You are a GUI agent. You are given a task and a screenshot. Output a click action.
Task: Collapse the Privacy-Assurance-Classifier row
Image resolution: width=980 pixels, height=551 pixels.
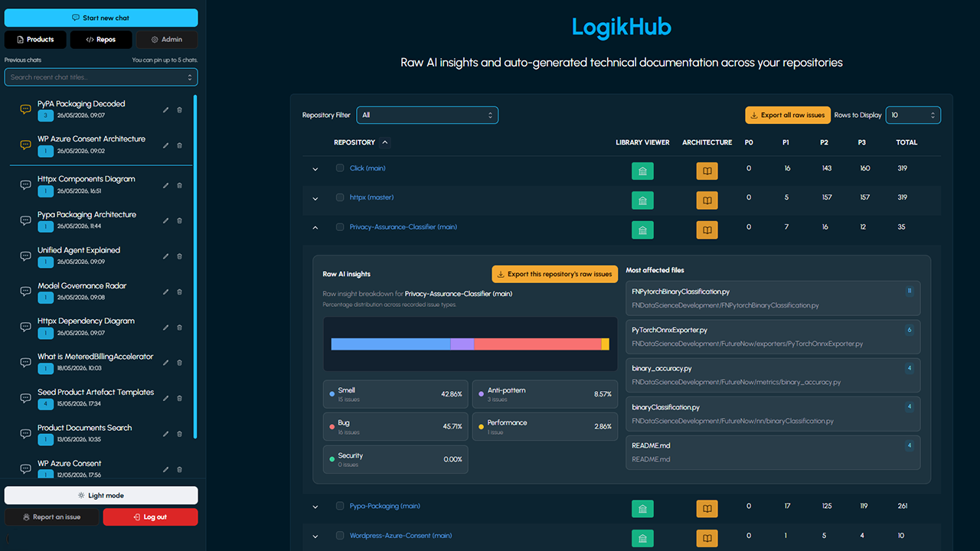[315, 227]
